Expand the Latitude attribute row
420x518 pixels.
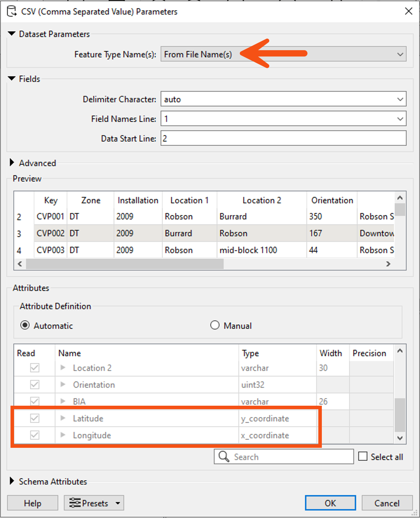(x=63, y=418)
